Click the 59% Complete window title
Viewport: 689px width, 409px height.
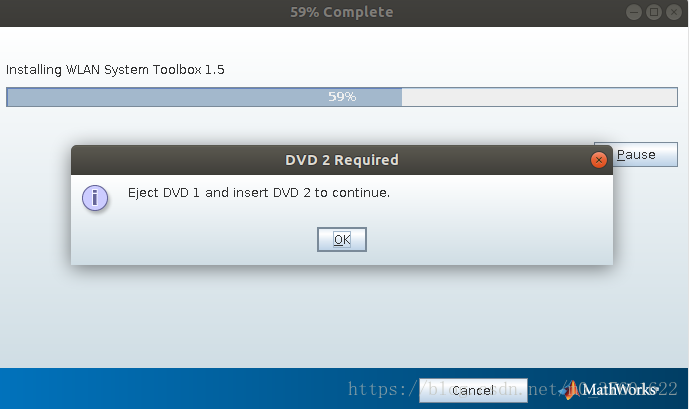(x=342, y=12)
